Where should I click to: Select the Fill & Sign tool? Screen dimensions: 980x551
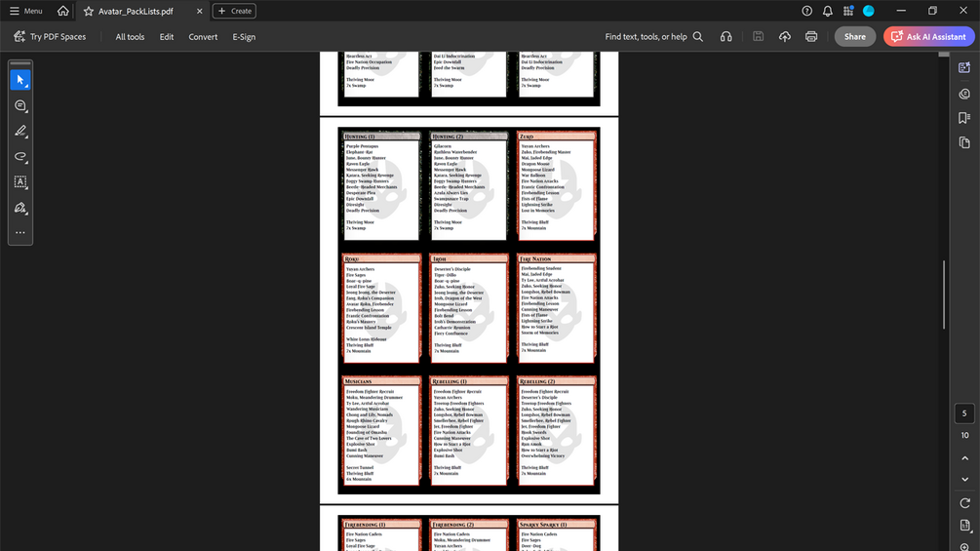20,208
